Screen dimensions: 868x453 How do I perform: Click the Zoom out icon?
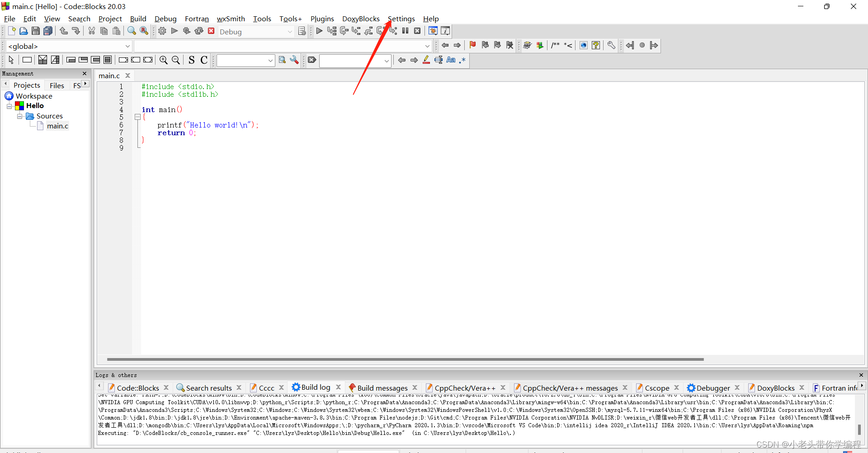(x=176, y=60)
